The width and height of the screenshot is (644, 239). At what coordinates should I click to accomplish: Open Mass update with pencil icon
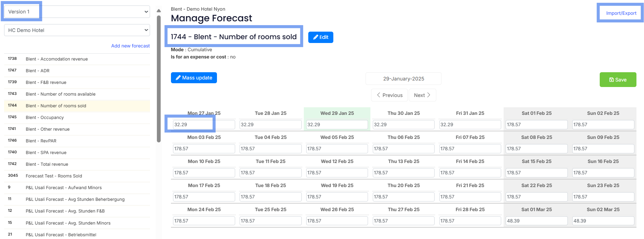194,78
